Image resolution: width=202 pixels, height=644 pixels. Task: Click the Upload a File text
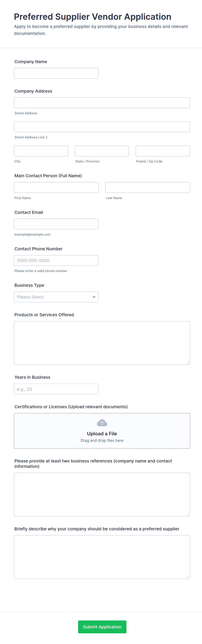(102, 434)
